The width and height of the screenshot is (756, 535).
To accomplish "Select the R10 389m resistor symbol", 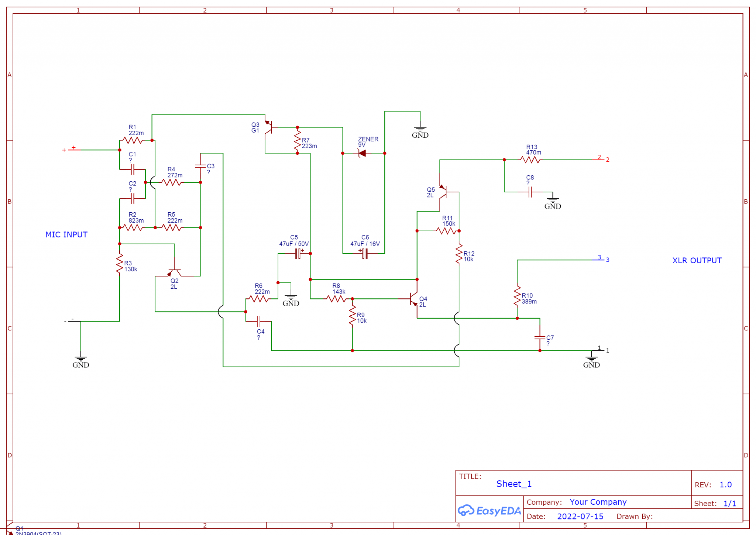I will (x=517, y=296).
